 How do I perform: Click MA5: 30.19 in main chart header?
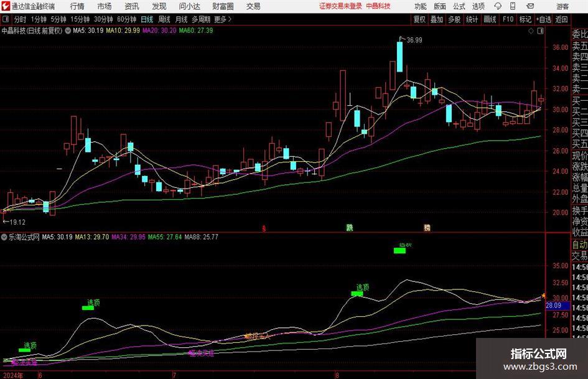coord(88,30)
